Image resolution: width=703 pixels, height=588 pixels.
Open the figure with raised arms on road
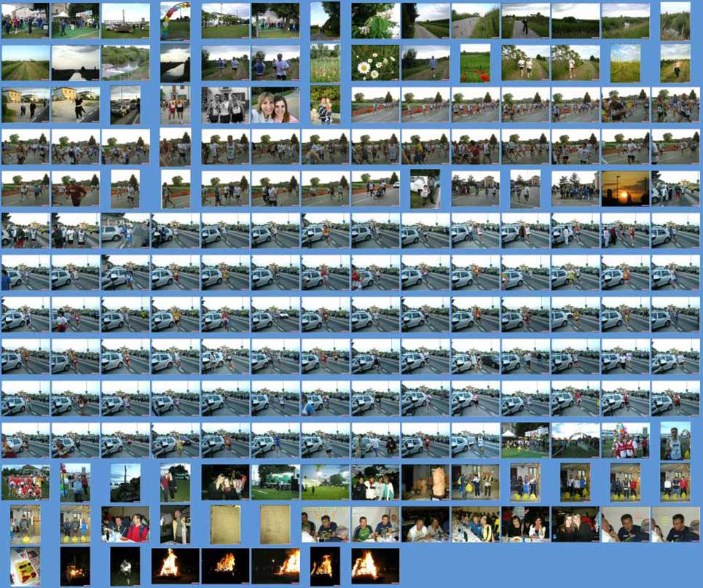pyautogui.click(x=525, y=21)
